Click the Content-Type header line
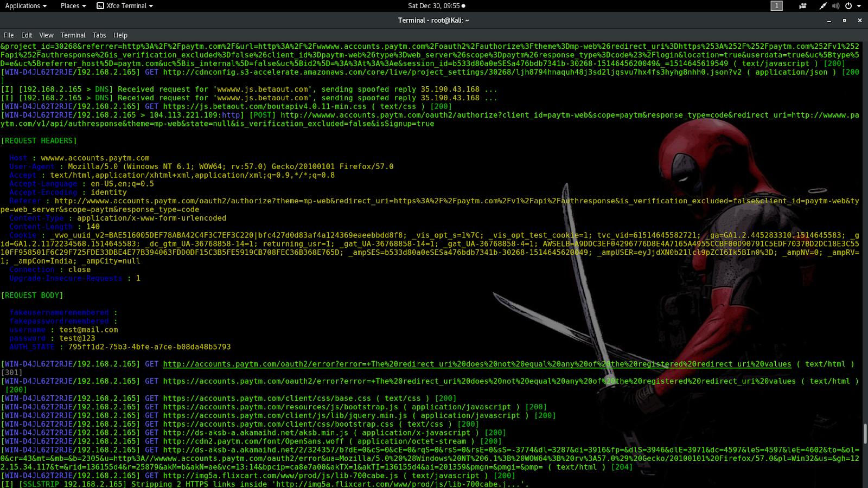Viewport: 868px width, 488px height. click(118, 219)
